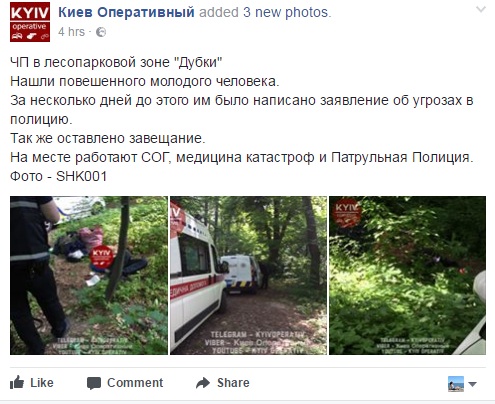The height and width of the screenshot is (404, 495).
Task: Click the Like button label
Action: [42, 383]
